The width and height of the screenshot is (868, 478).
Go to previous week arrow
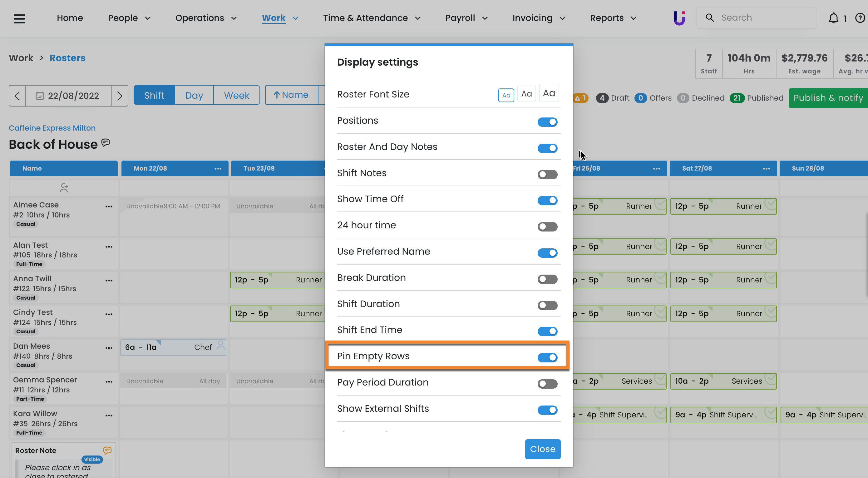(x=17, y=96)
